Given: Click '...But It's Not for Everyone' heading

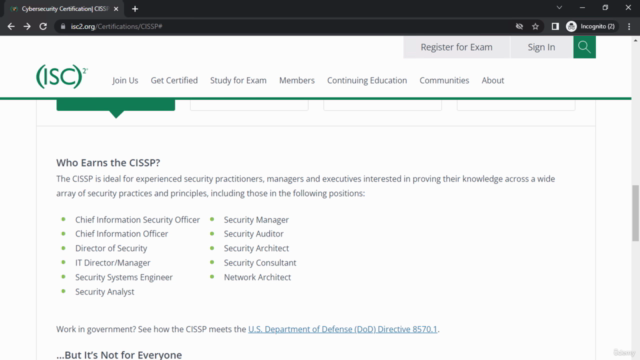Looking at the screenshot, I should click(119, 355).
